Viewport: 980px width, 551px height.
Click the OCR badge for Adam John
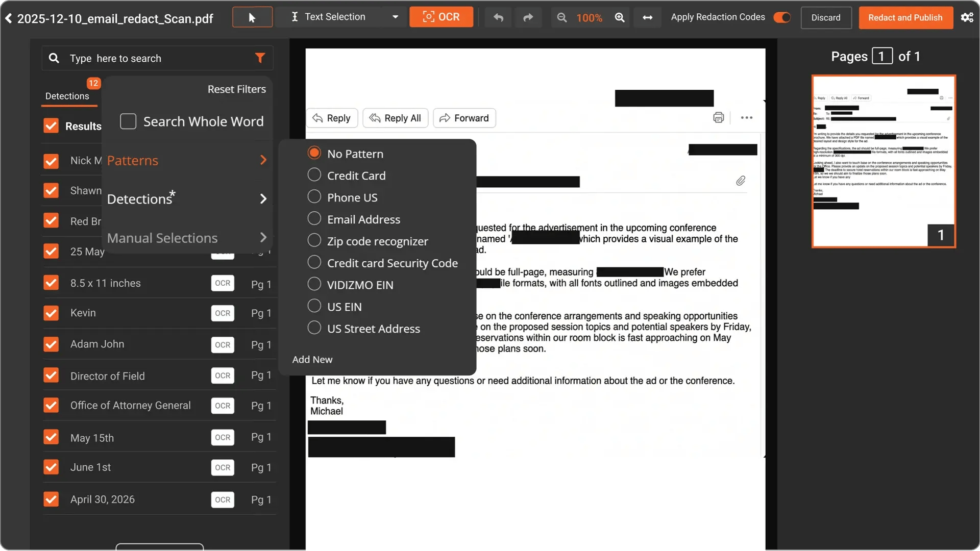223,345
